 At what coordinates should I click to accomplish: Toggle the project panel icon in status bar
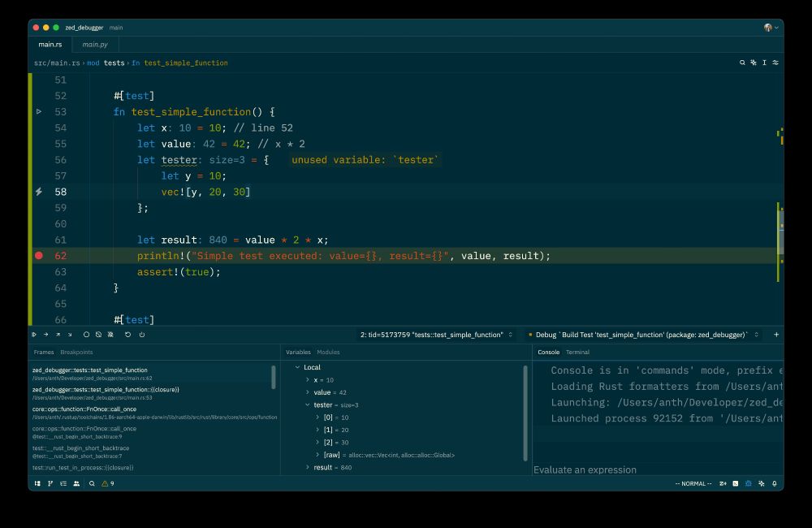coord(37,483)
